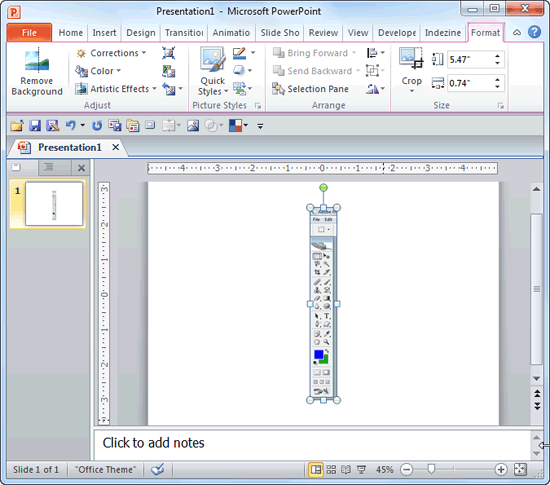Switch to Home tab
This screenshot has height=485, width=550.
point(71,33)
